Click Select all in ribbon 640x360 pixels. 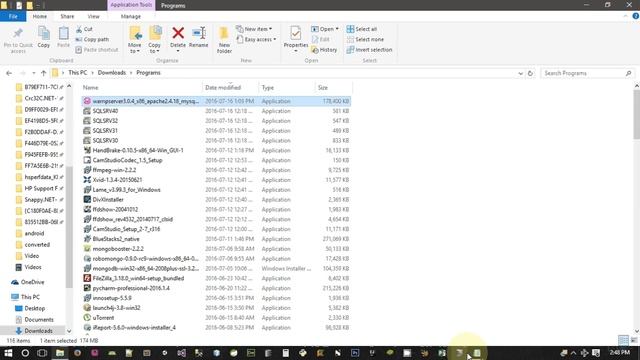[362, 29]
